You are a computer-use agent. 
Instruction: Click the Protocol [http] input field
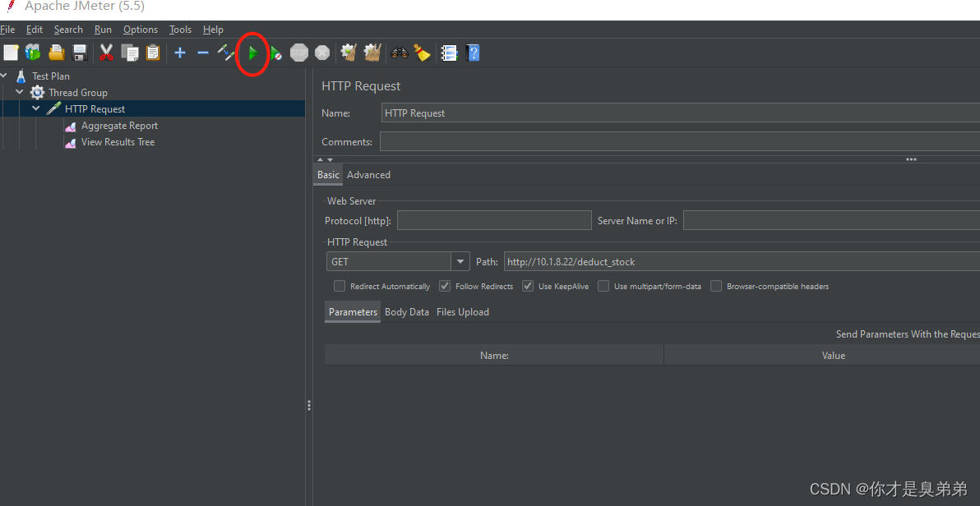click(494, 220)
